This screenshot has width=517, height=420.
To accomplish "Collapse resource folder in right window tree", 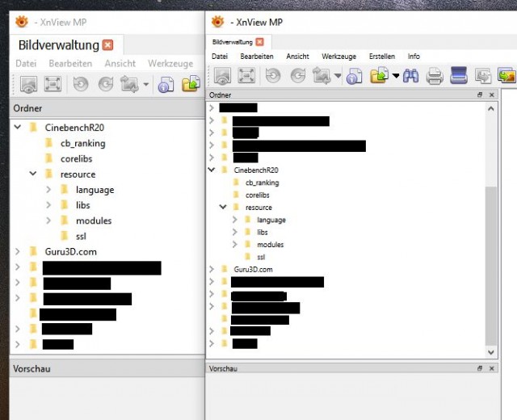I will [223, 207].
